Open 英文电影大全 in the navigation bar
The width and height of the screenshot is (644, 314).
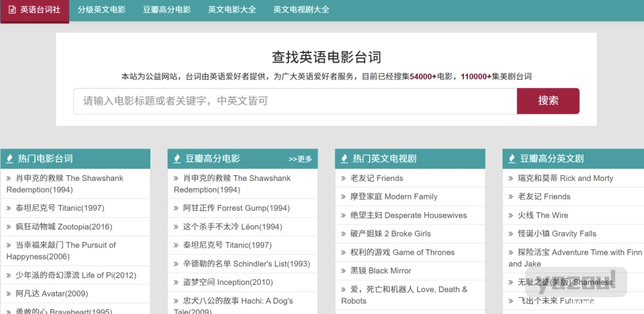tap(232, 10)
